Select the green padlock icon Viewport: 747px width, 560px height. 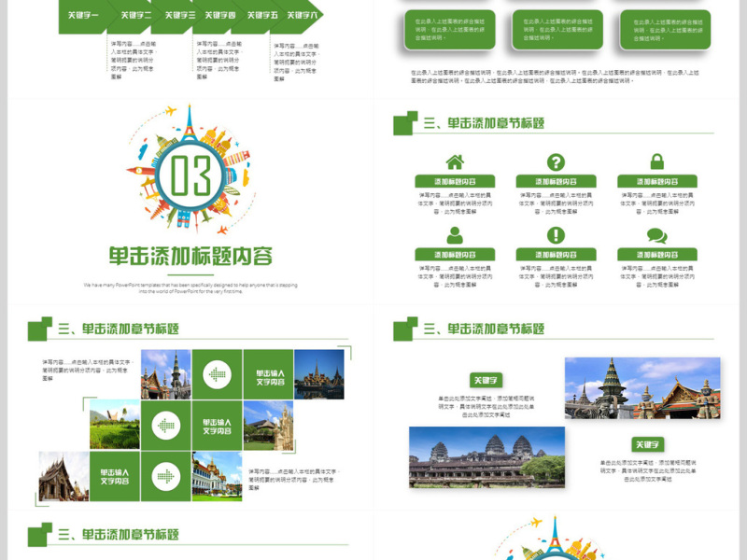657,161
